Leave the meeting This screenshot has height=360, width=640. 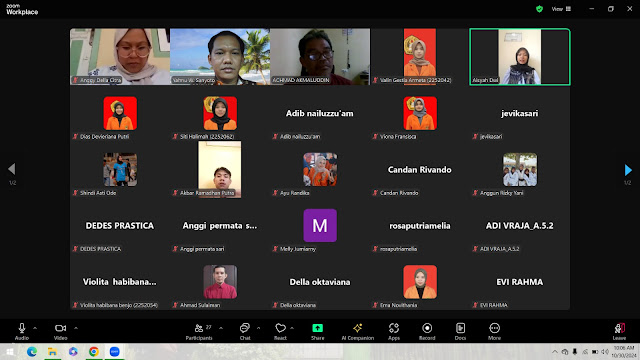tap(619, 331)
